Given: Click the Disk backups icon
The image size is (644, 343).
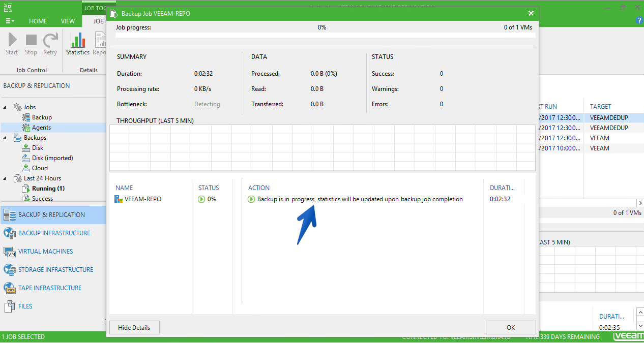Looking at the screenshot, I should coord(26,148).
